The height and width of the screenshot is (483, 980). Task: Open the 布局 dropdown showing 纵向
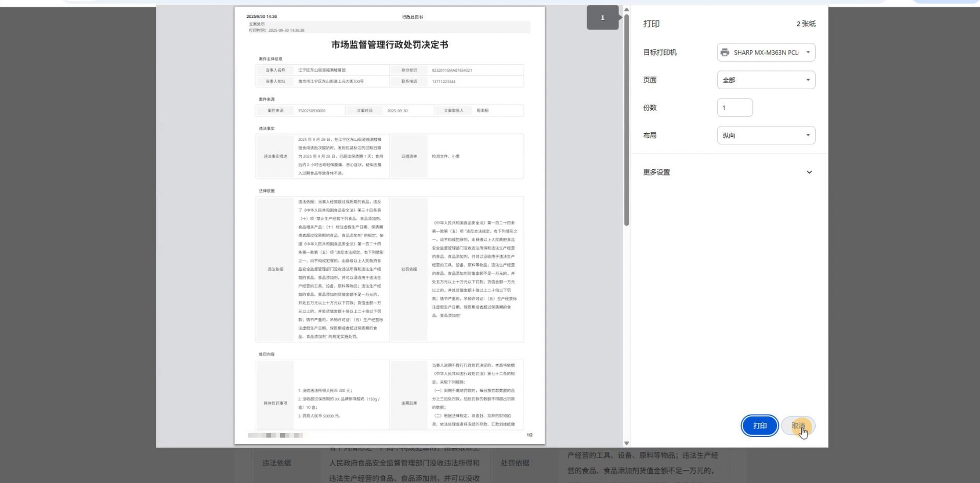click(x=766, y=135)
